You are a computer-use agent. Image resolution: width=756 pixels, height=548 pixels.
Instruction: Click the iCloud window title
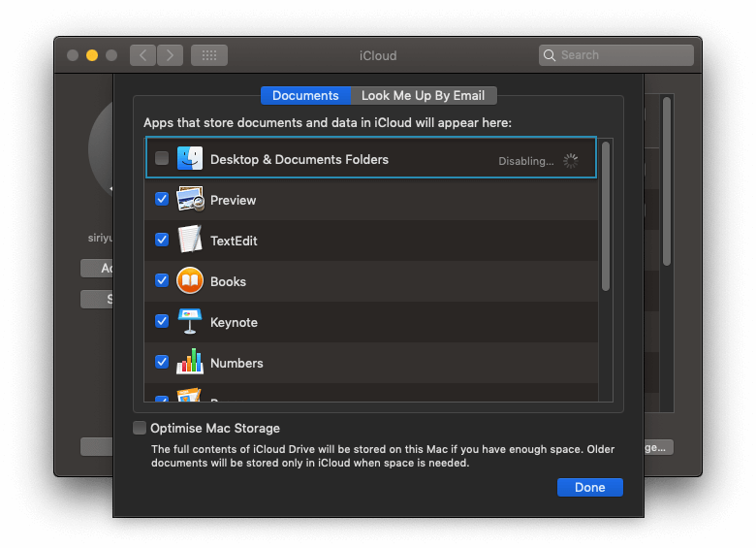coord(378,56)
